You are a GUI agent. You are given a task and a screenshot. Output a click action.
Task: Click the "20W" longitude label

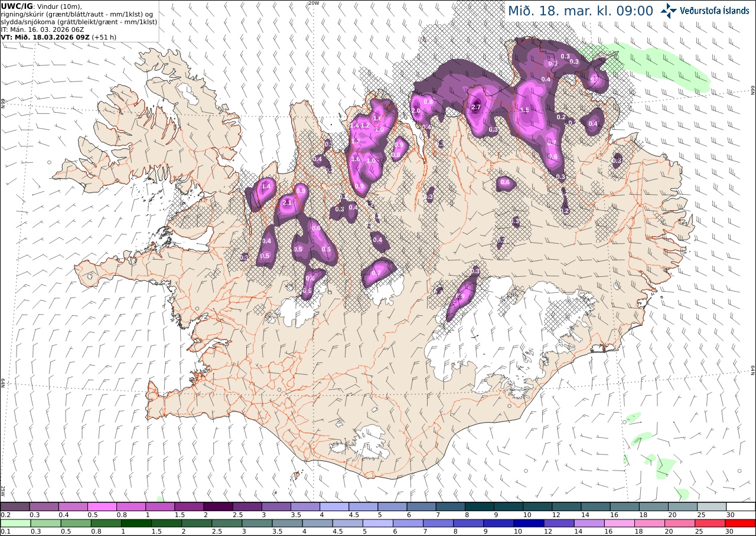314,3
